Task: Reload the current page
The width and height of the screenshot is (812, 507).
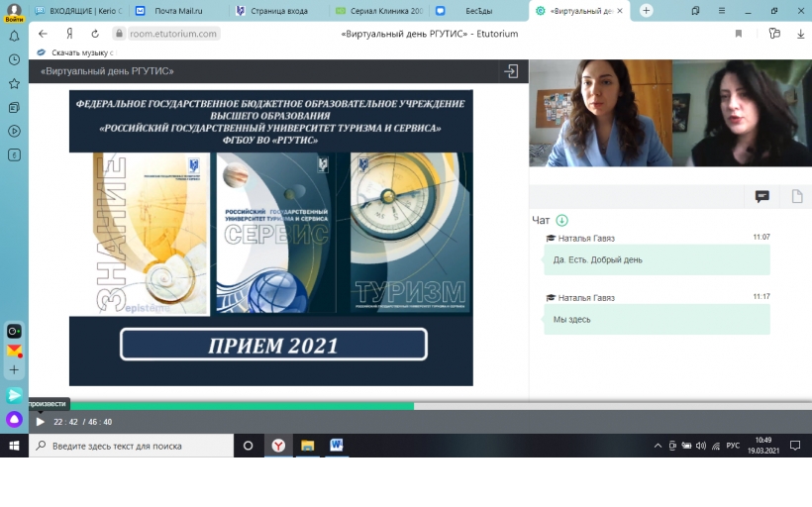Action: point(95,34)
